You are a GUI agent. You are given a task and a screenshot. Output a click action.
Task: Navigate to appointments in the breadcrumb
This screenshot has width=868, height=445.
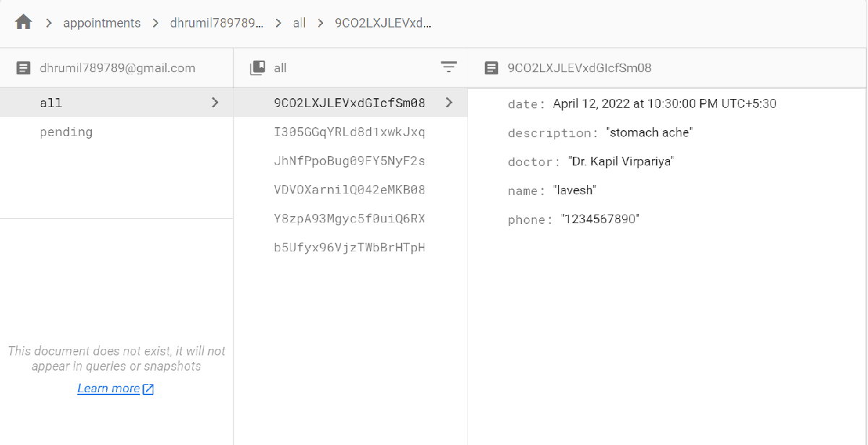pyautogui.click(x=102, y=23)
